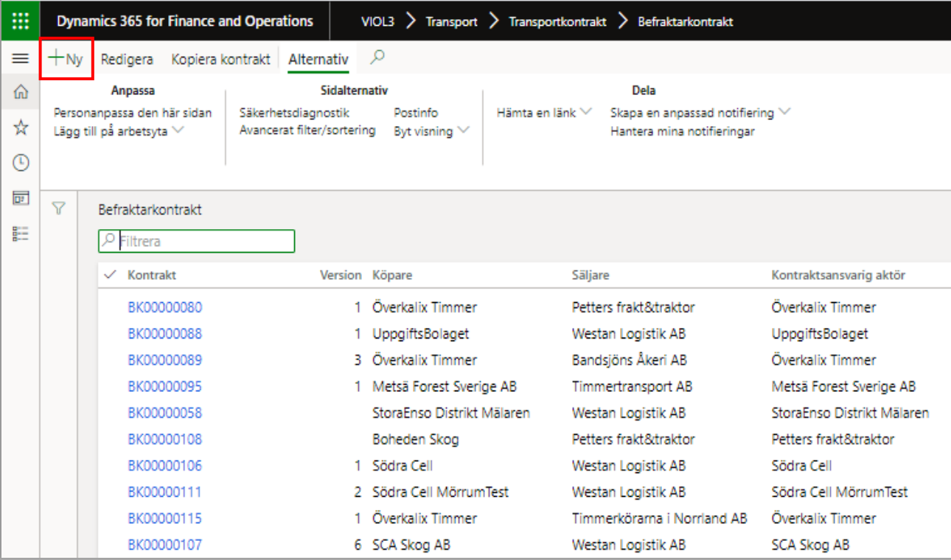
Task: Click the search magnifier in action bar
Action: (377, 57)
